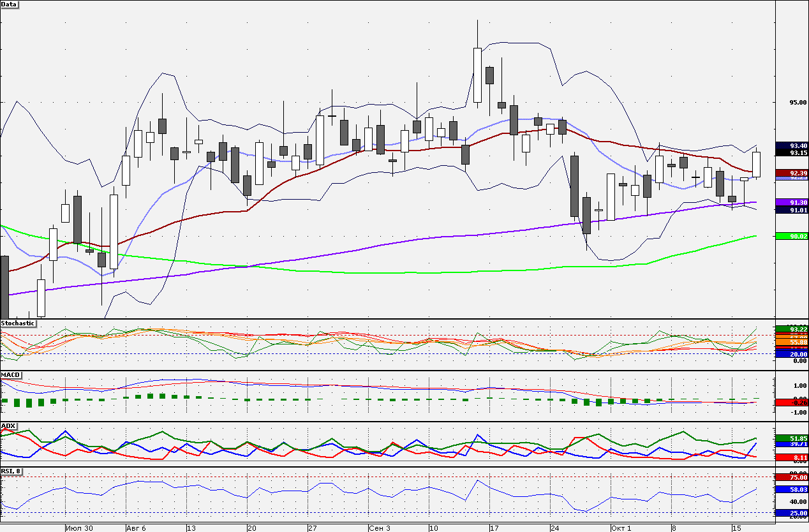Select the 'Июл 30' date label
The image size is (809, 532).
(80, 528)
